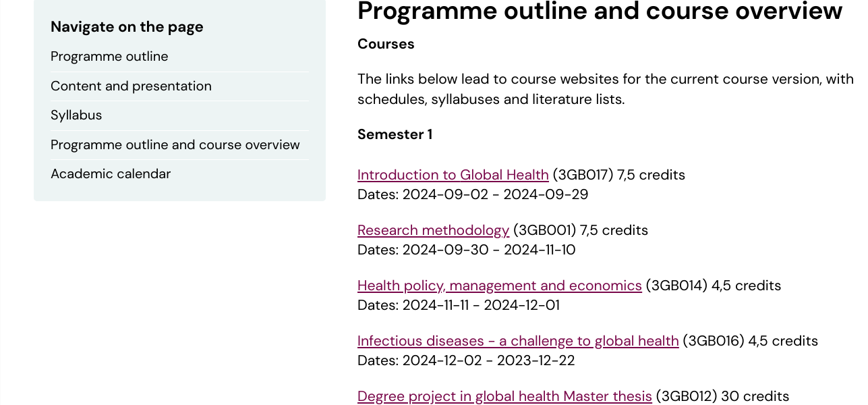Viewport: 868px width, 405px height.
Task: Click the course code 3GB017 text
Action: pyautogui.click(x=583, y=175)
